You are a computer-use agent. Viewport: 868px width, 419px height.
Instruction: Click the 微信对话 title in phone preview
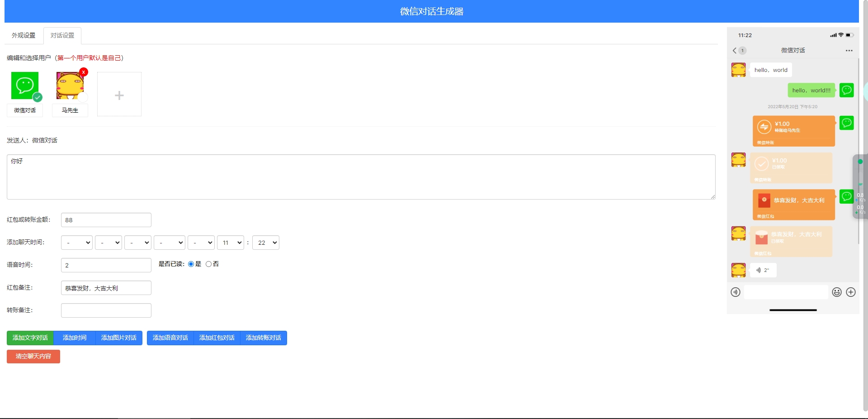coord(793,50)
